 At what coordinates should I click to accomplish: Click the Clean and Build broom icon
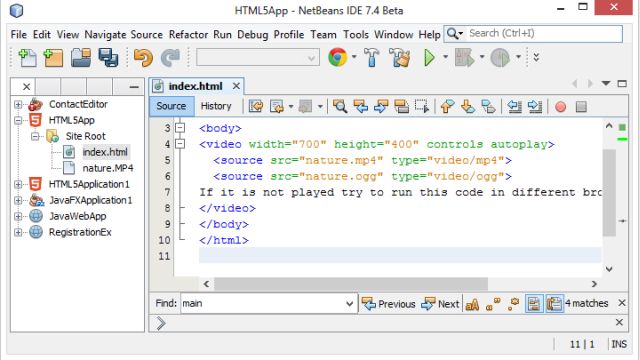tap(400, 57)
